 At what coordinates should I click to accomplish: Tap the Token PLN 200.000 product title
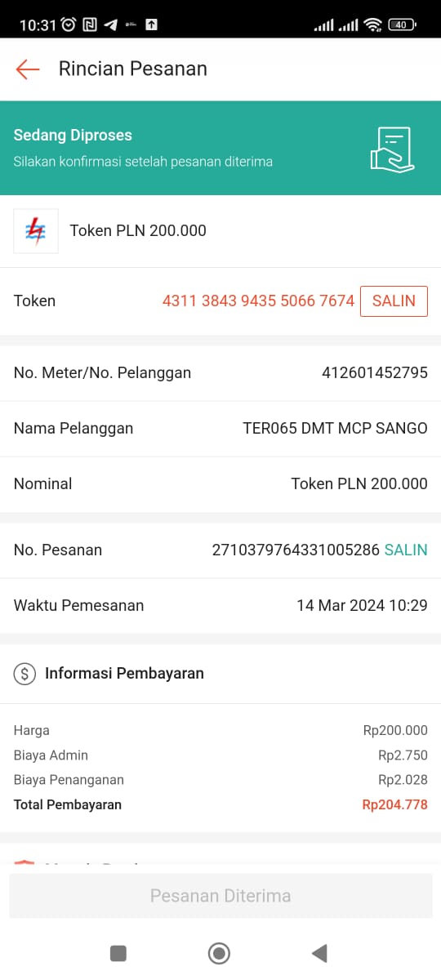coord(138,230)
